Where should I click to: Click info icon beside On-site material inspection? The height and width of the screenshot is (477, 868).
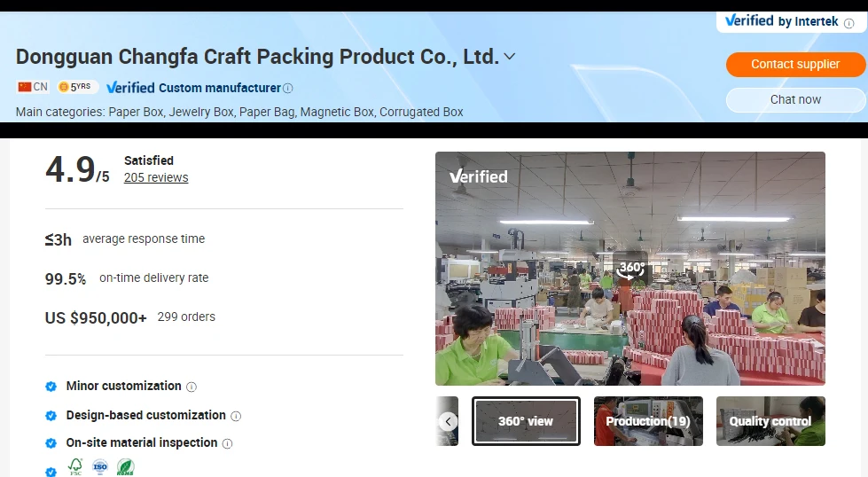(228, 443)
